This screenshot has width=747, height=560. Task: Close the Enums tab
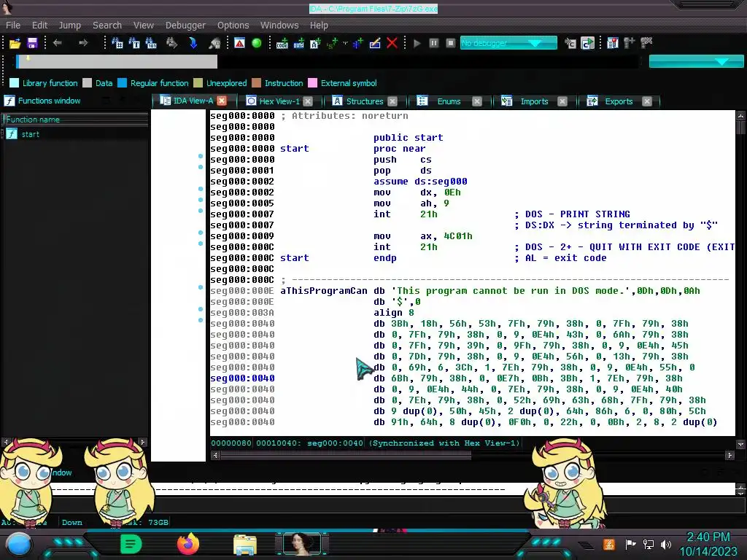coord(476,101)
